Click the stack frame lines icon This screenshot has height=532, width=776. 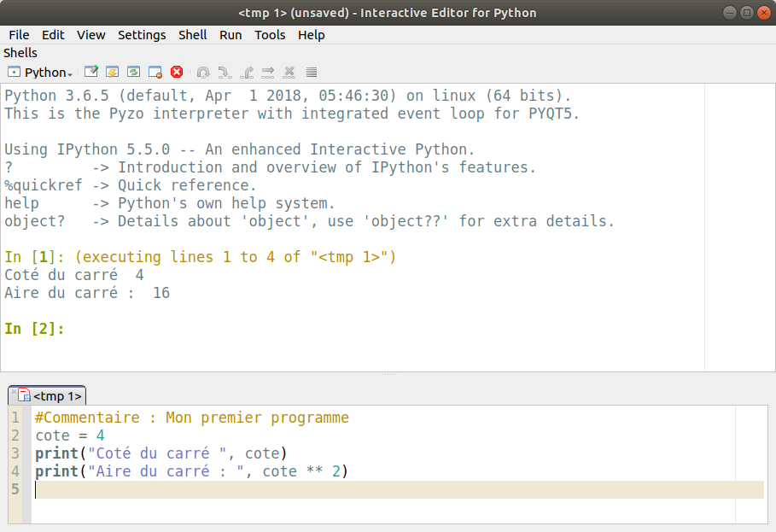click(312, 73)
